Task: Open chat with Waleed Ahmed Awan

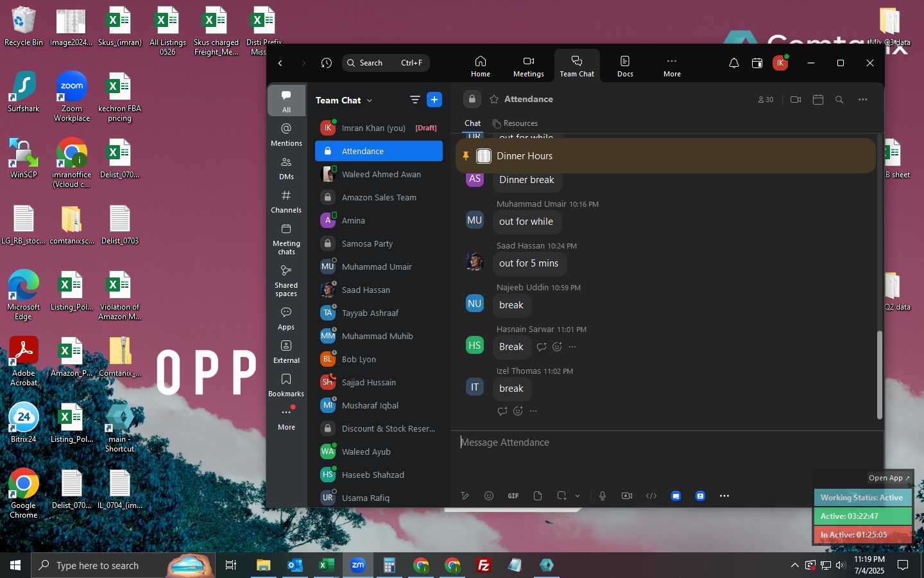Action: 379,174
